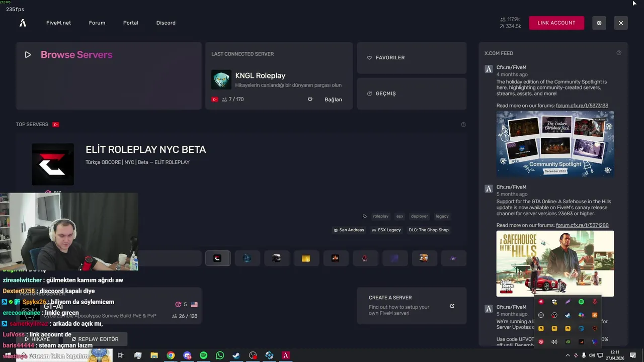Click the Windows Security shield tray icon

[554, 302]
